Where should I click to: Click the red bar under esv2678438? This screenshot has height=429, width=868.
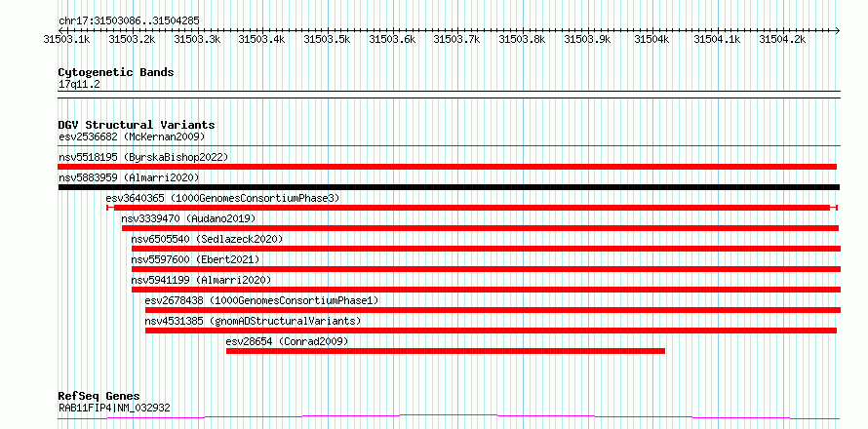coord(493,310)
